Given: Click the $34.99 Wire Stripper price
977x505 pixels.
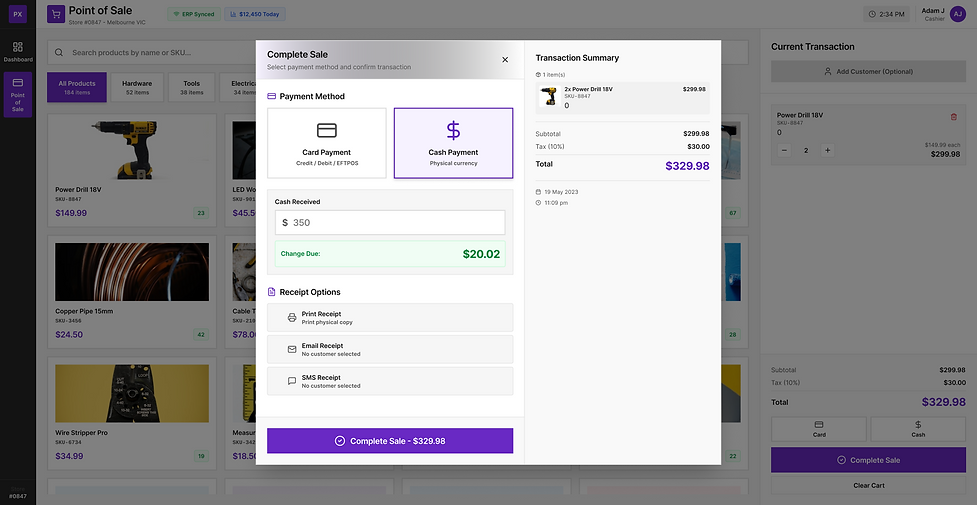Looking at the screenshot, I should pyautogui.click(x=69, y=456).
